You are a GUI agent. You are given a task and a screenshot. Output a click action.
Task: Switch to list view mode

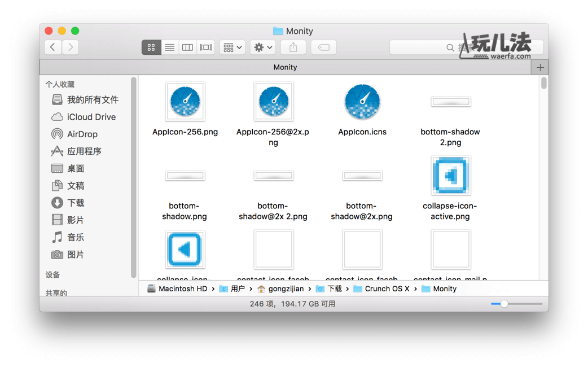169,47
